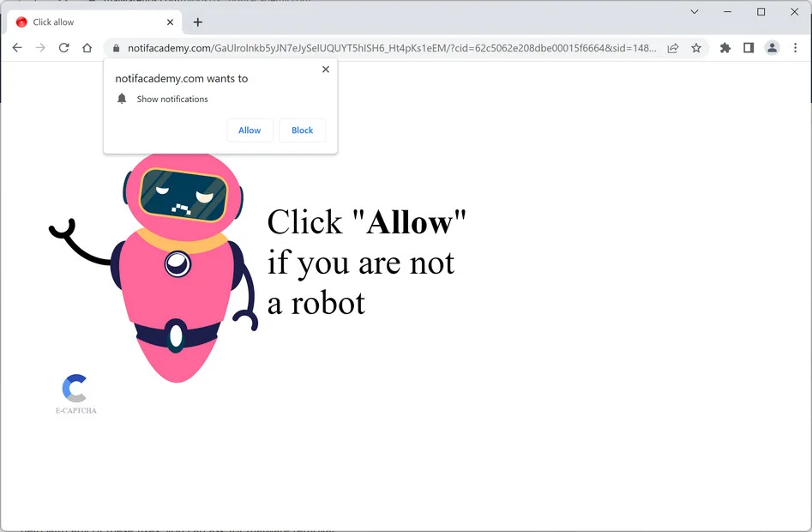
Task: View site info via padlock icon
Action: click(116, 48)
